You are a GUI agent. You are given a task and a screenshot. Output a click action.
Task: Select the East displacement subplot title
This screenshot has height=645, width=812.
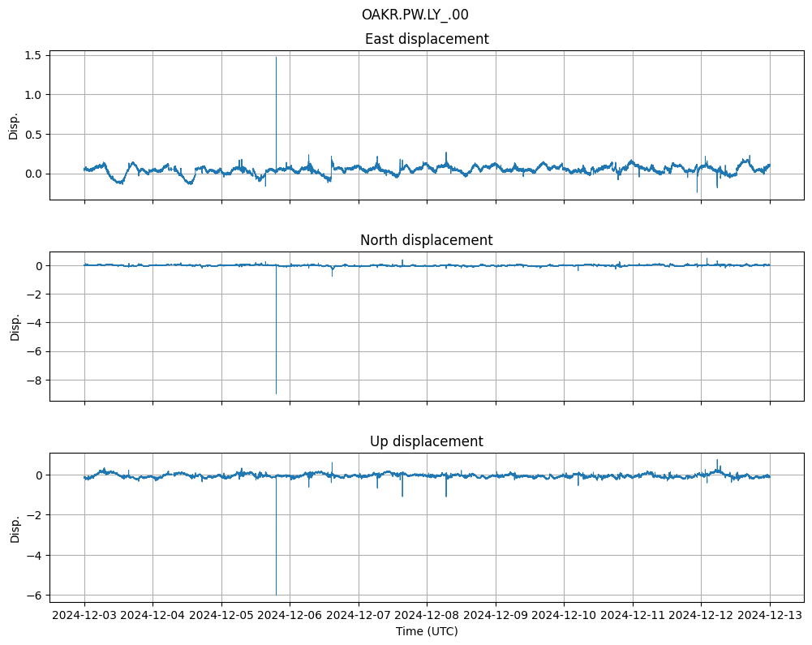tap(427, 39)
